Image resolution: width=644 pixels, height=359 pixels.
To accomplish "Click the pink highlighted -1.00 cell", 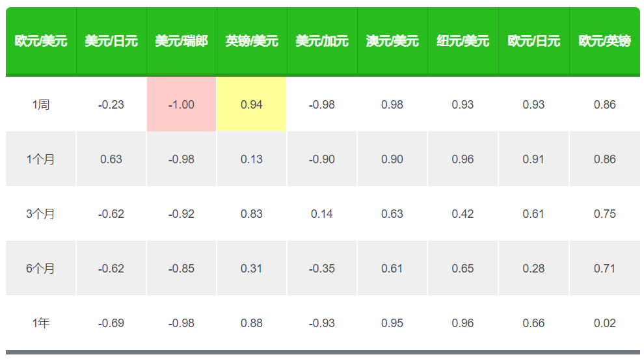I will (x=181, y=105).
